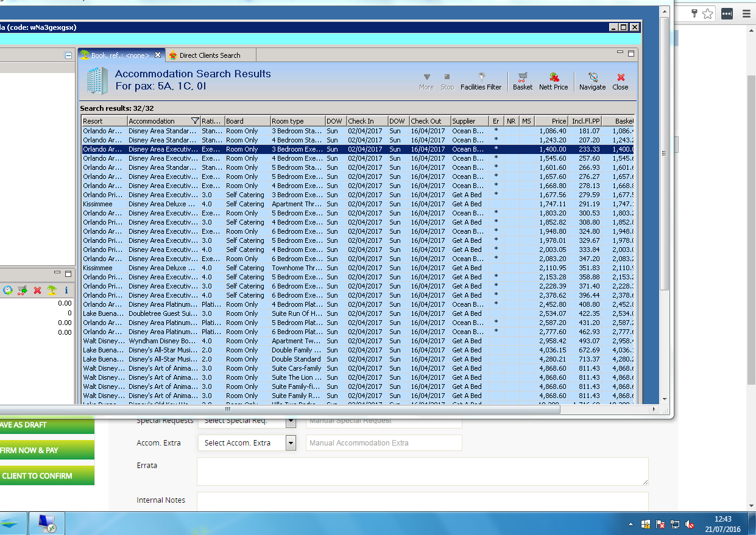This screenshot has width=756, height=535.
Task: Click the horizontal scrollbar under results table
Action: (x=280, y=409)
